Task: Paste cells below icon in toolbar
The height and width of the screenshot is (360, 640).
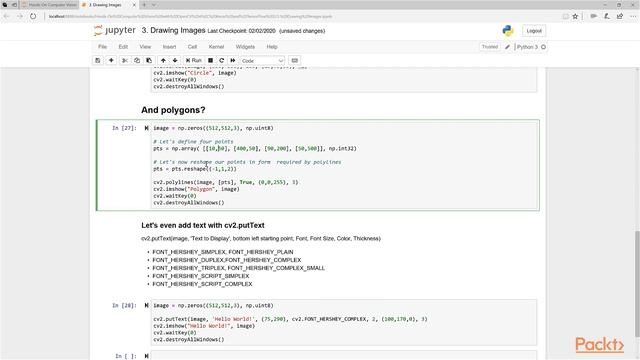Action: 149,60
